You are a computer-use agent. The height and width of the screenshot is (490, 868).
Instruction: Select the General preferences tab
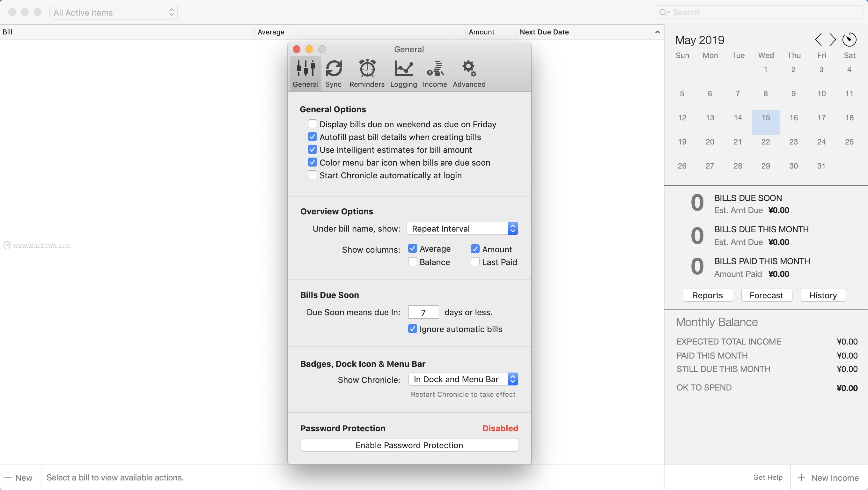pos(305,73)
